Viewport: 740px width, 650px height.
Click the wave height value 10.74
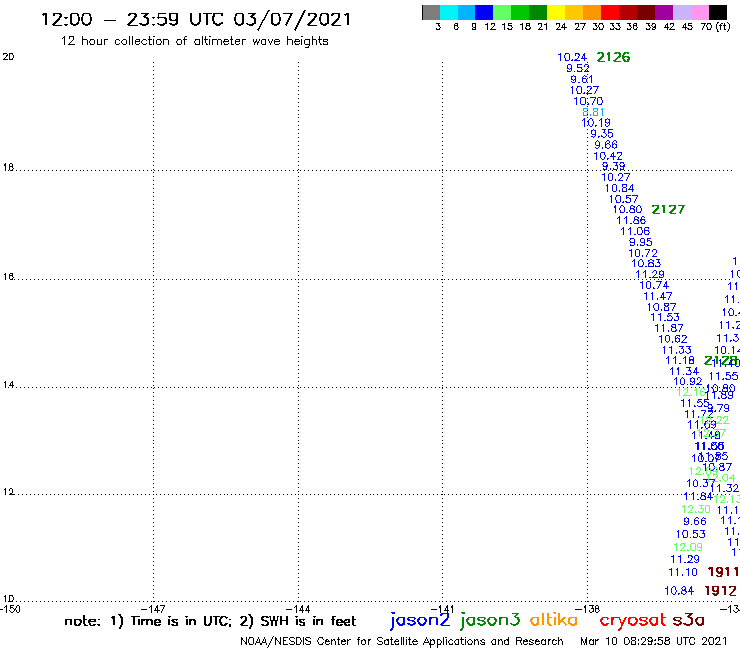(654, 285)
